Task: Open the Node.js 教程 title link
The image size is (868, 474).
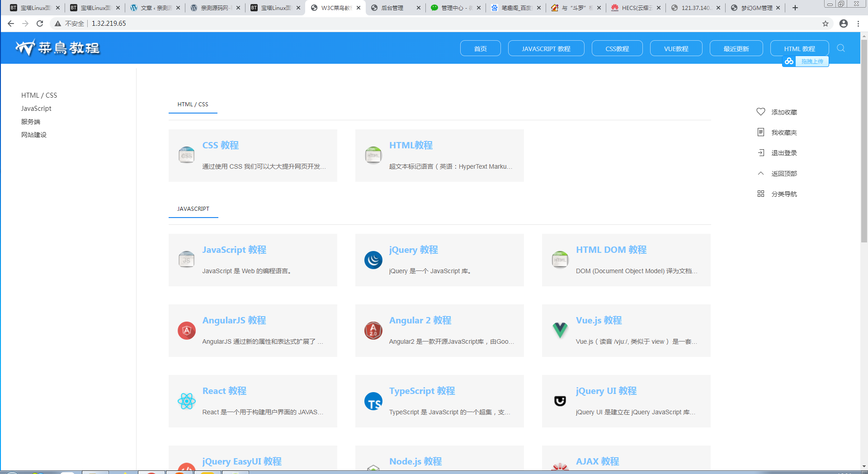Action: [x=415, y=461]
